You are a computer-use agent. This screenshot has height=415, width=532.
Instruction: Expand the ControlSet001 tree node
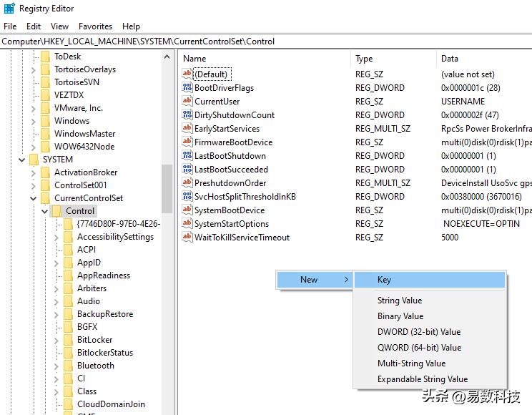[34, 185]
